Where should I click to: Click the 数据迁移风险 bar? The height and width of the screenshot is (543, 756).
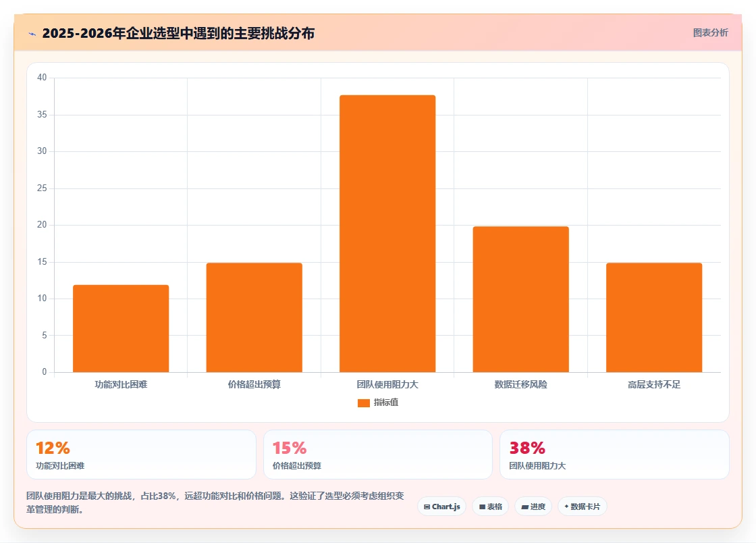[520, 299]
